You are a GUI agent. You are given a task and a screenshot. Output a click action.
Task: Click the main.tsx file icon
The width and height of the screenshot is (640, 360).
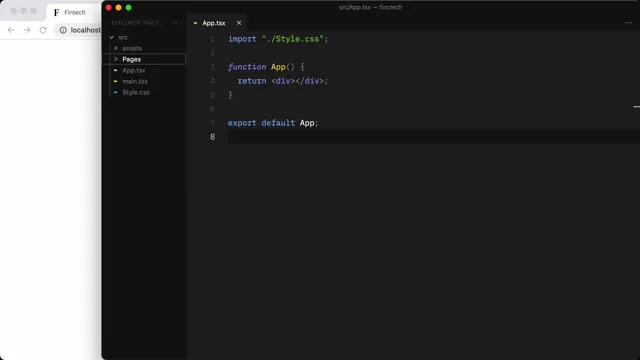click(x=116, y=81)
